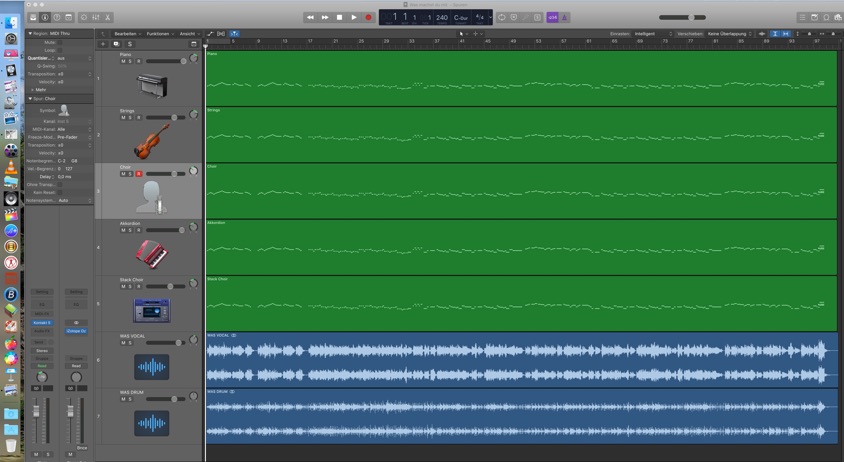Open the Ansicht menu
Screen dimensions: 844x462
pyautogui.click(x=189, y=33)
